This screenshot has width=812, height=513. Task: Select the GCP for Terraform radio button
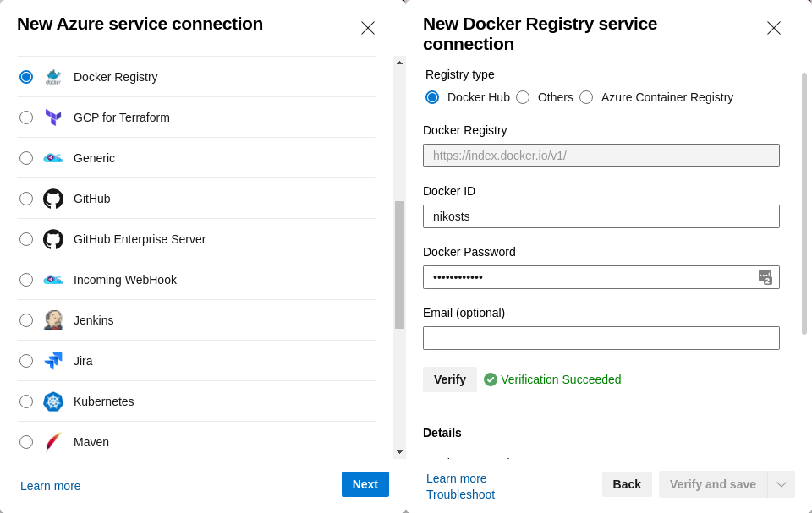pyautogui.click(x=26, y=117)
